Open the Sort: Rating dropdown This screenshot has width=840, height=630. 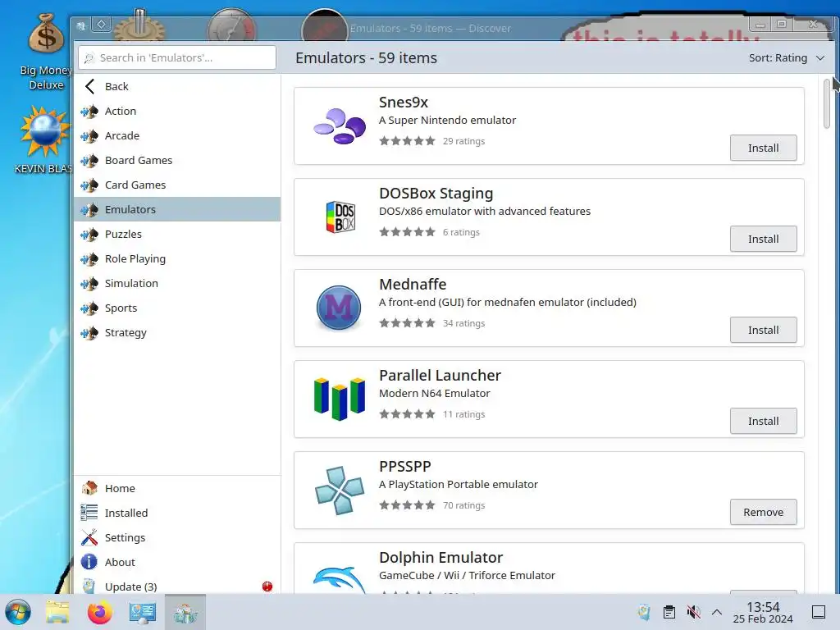pos(787,58)
